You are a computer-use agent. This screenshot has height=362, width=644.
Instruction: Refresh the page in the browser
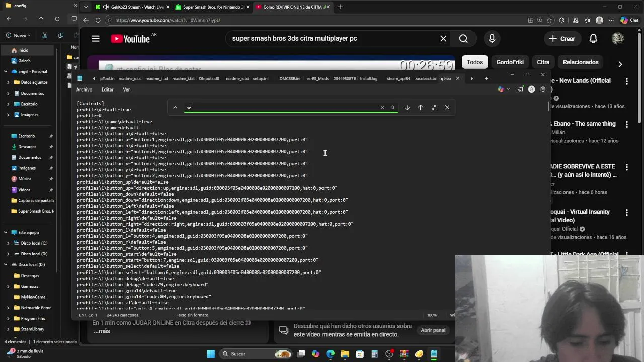[98, 20]
